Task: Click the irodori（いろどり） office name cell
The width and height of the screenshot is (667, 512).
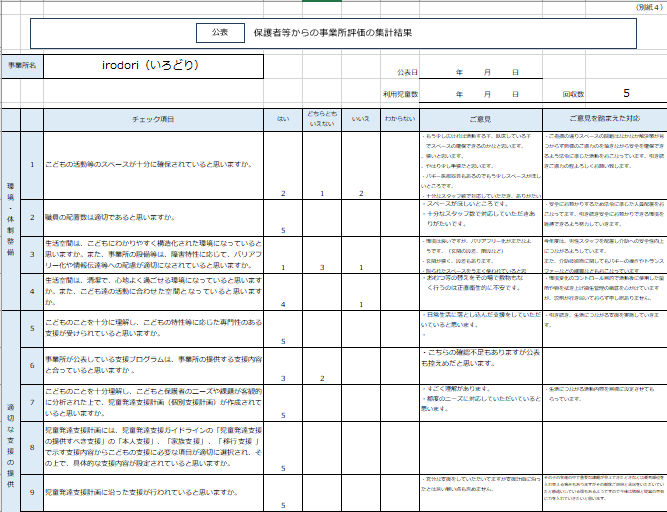Action: click(x=158, y=66)
